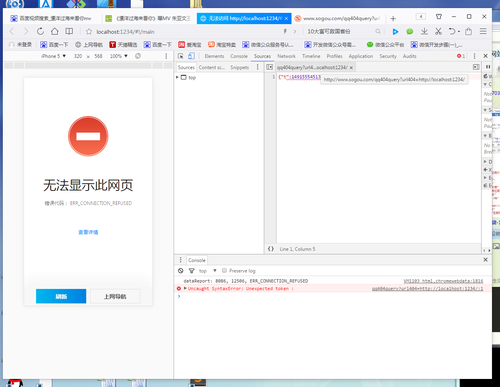This screenshot has width=500, height=387.
Task: Switch to the Network tab
Action: (x=286, y=56)
